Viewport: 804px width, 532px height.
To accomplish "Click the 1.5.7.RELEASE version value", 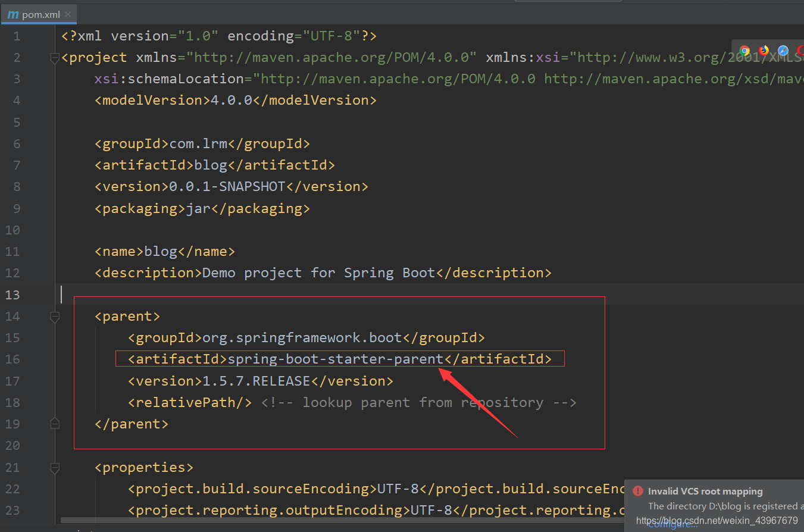I will click(256, 381).
